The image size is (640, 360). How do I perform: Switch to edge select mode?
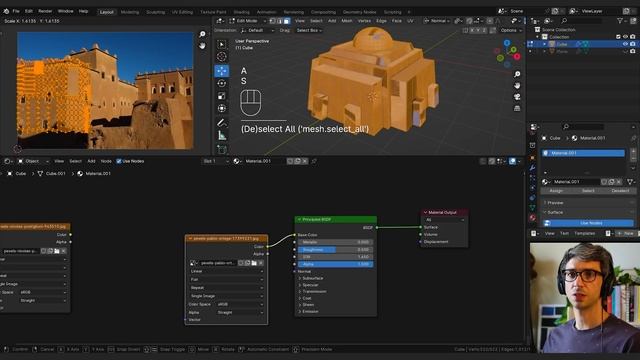click(x=280, y=21)
